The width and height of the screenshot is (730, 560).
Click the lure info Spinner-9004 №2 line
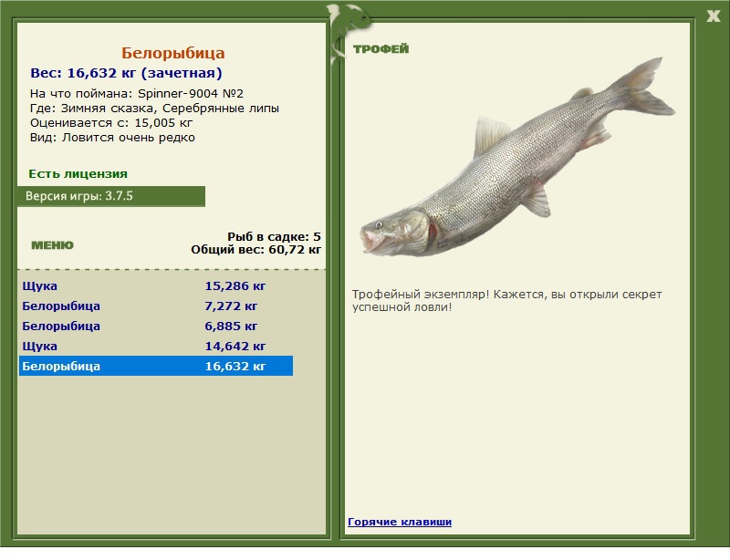click(x=136, y=94)
